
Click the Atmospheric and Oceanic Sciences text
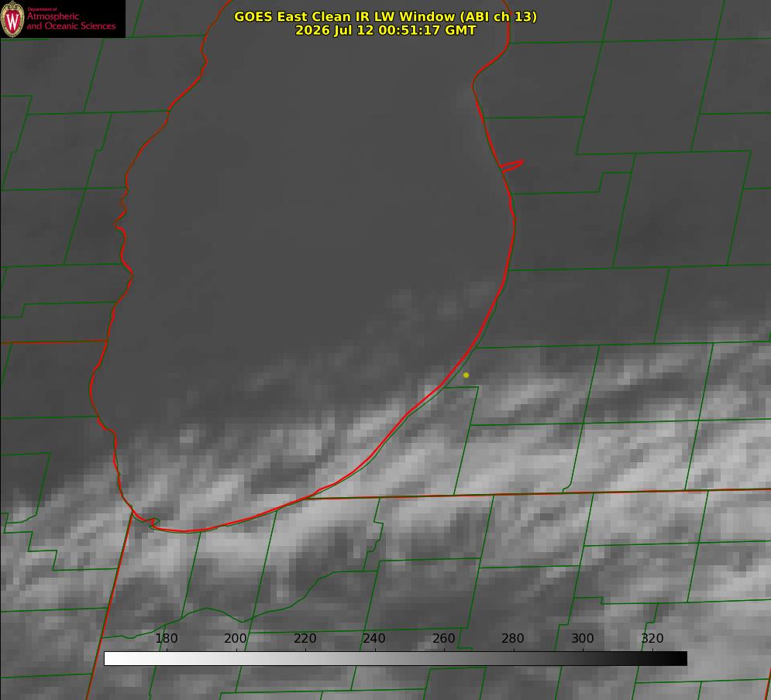[x=71, y=21]
